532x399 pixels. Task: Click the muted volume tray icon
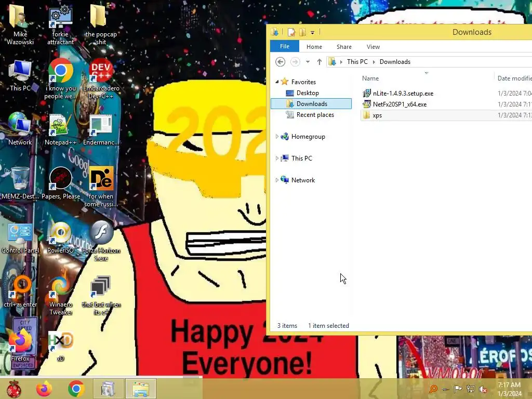click(x=483, y=389)
